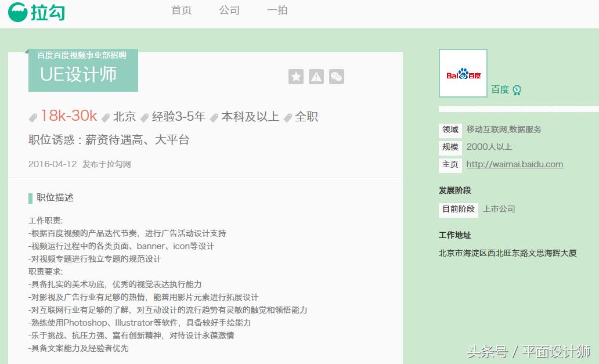Screen dimensions: 599x364
Task: Click the tag icon before 18k-30k
Action: point(33,117)
